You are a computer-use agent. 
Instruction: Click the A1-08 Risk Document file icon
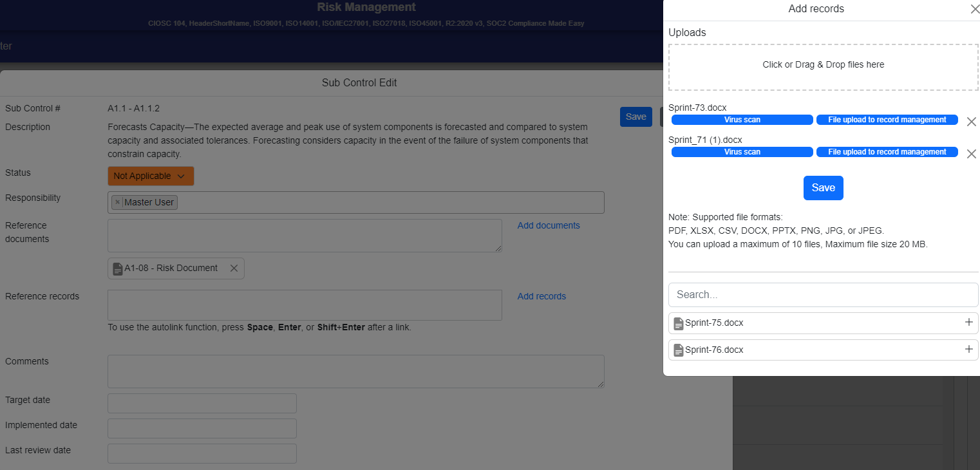point(117,268)
